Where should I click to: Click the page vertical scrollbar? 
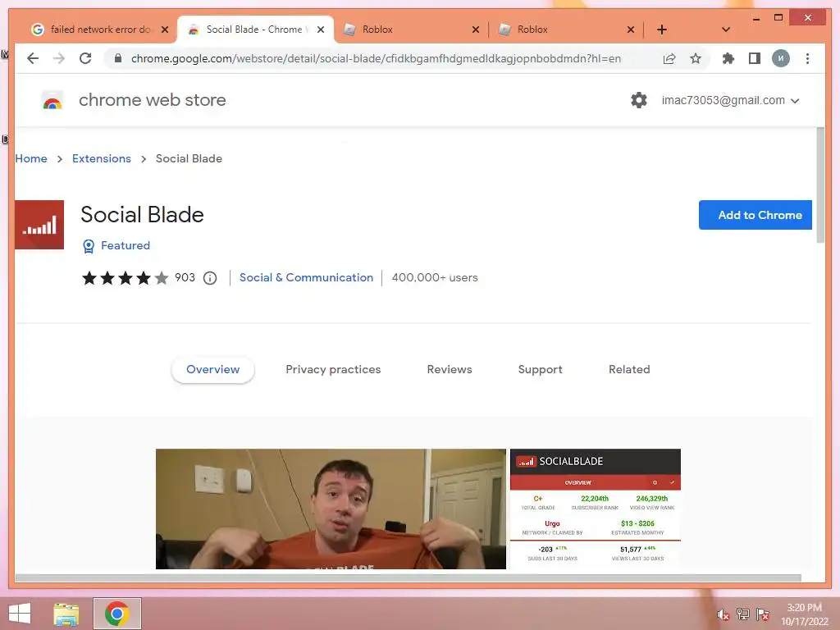820,185
